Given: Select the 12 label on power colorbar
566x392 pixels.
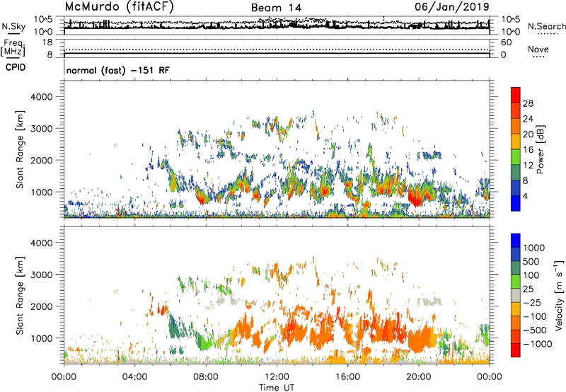Looking at the screenshot, I should [528, 166].
